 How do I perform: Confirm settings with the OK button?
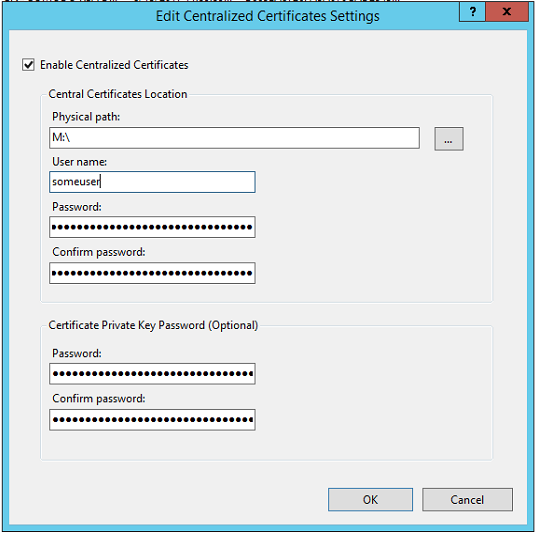coord(370,499)
